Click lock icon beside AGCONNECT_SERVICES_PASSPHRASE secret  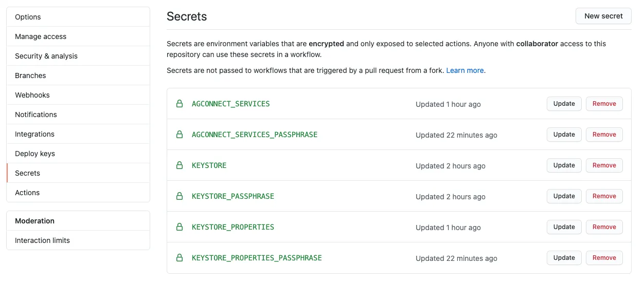tap(180, 135)
